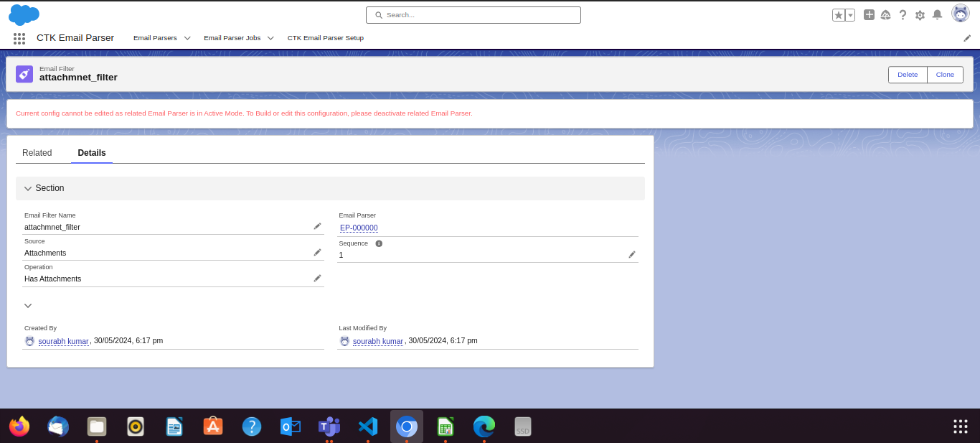Launch Firefox from the dock
This screenshot has height=443, width=980.
19,426
